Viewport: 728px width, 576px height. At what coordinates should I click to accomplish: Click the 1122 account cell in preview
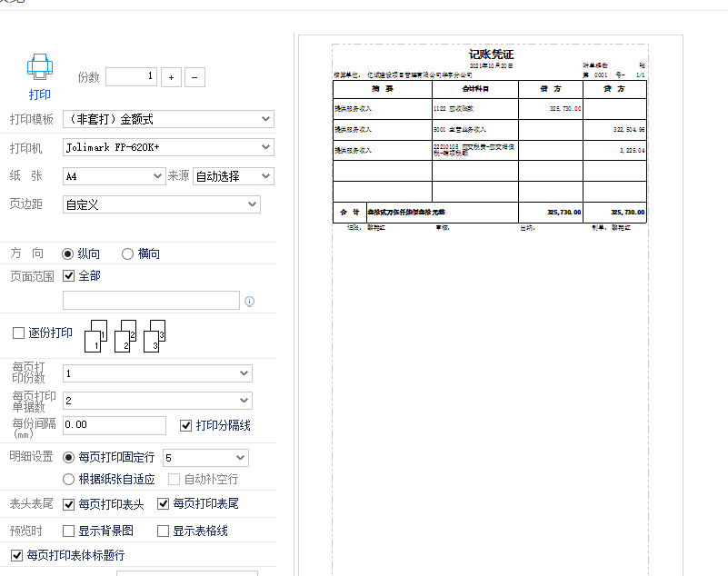[x=475, y=109]
